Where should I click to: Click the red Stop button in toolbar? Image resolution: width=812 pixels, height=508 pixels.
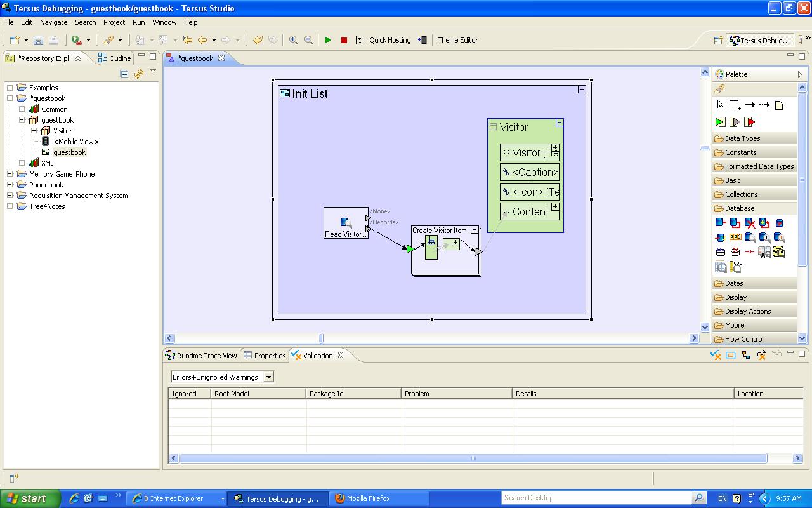(344, 40)
